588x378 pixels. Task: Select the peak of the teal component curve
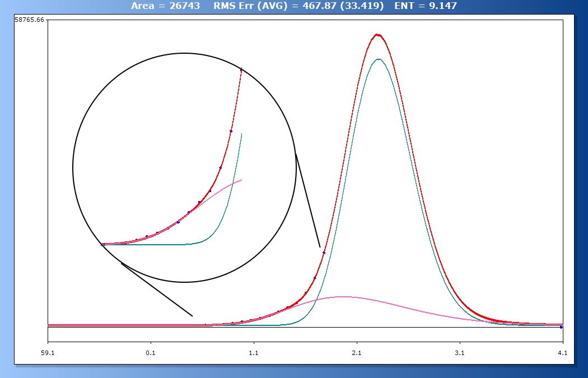(x=378, y=59)
